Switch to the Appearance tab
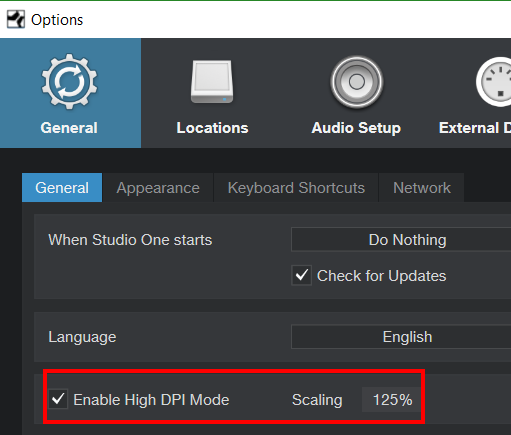 [158, 188]
